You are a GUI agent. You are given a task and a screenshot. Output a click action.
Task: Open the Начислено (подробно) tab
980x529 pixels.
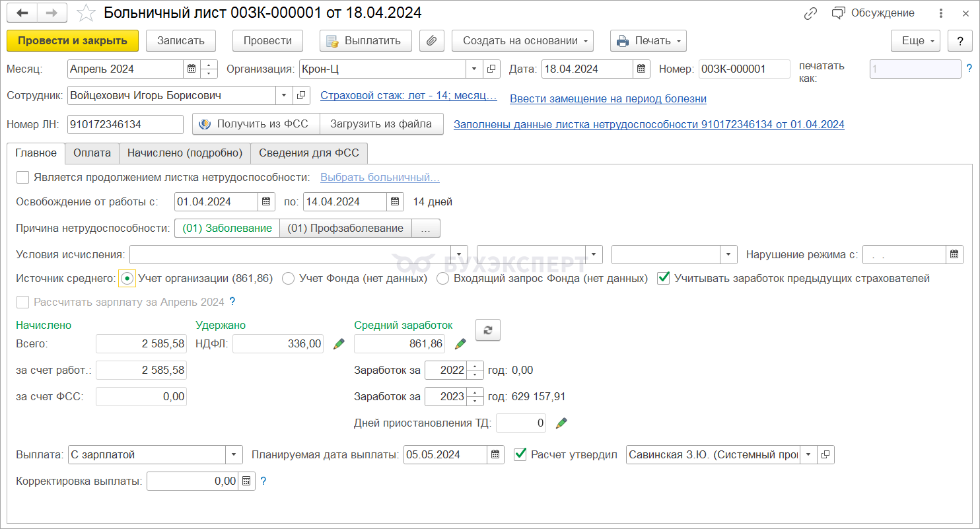point(185,153)
